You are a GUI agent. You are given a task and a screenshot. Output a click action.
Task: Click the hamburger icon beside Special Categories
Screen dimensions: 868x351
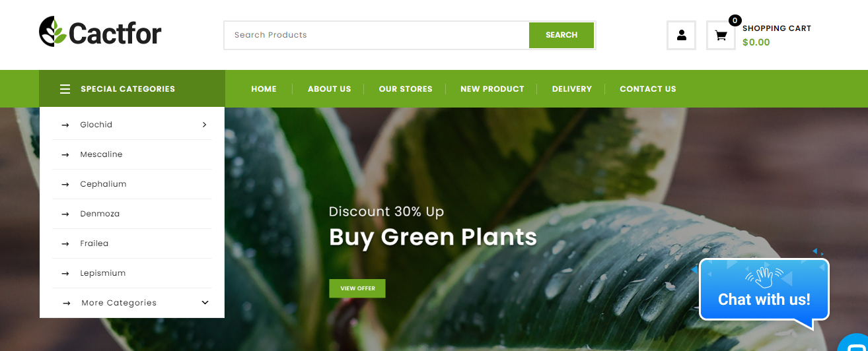click(x=65, y=89)
